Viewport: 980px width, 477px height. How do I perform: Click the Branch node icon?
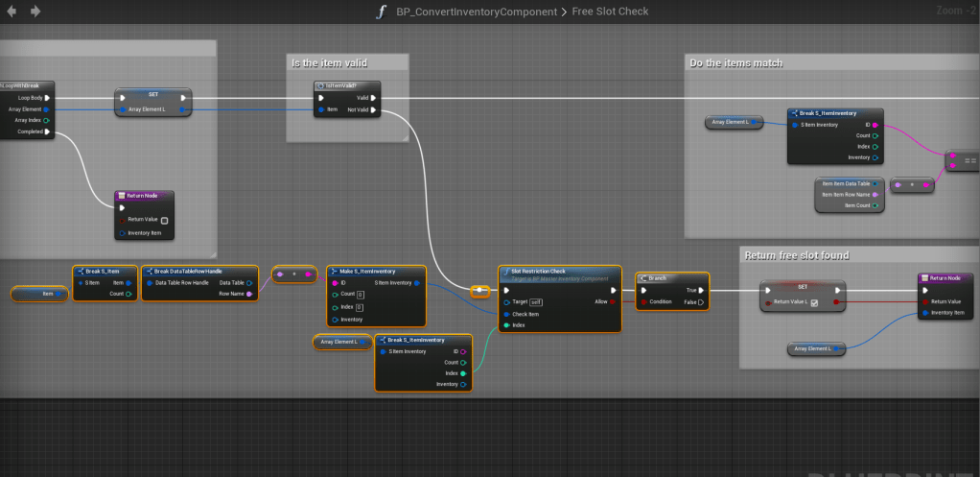click(x=642, y=277)
